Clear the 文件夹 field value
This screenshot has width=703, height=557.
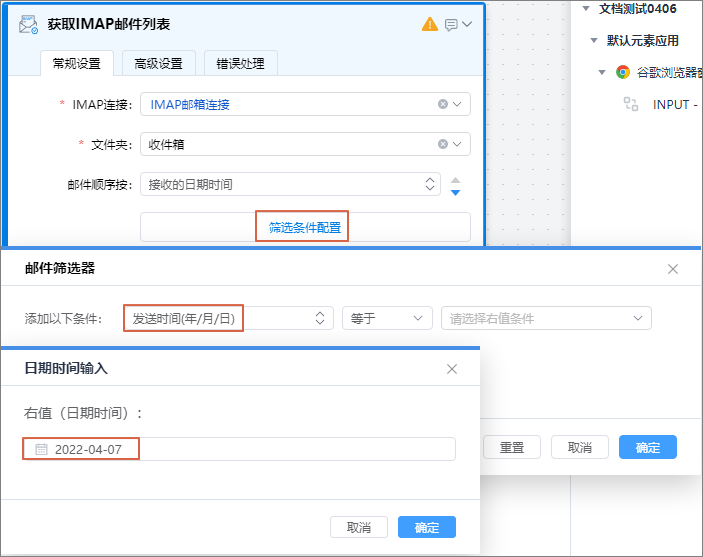click(443, 144)
